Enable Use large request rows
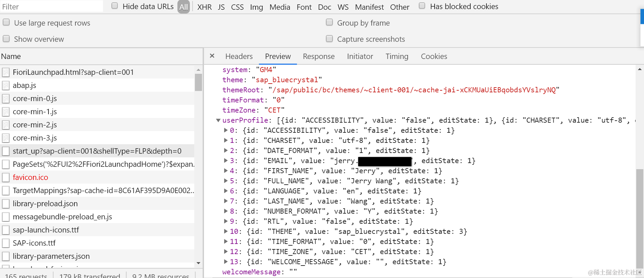 point(6,22)
